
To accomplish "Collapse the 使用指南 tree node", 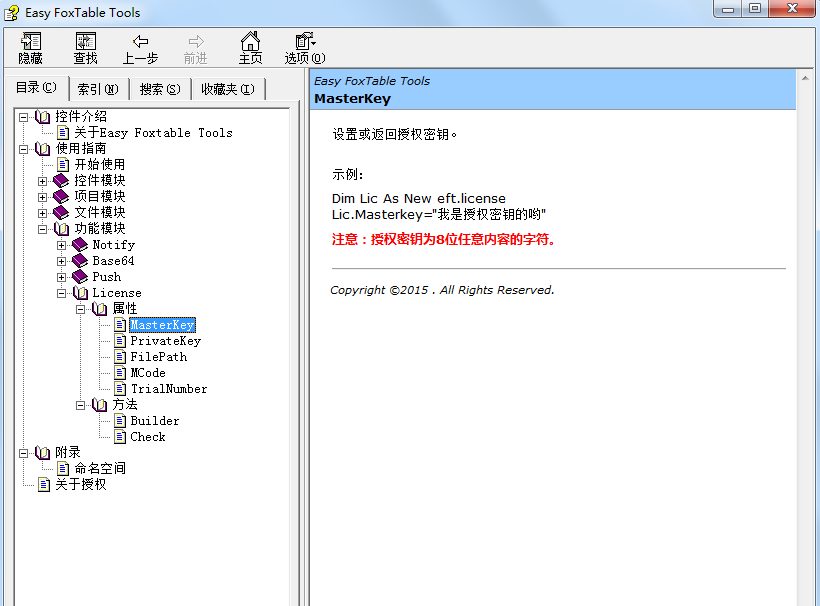I will point(23,149).
